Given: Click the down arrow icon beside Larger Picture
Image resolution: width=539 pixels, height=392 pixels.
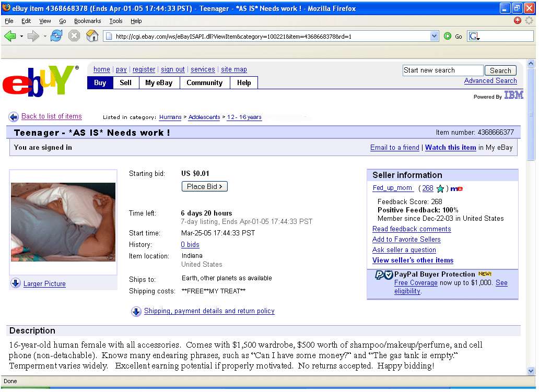Looking at the screenshot, I should [x=16, y=283].
